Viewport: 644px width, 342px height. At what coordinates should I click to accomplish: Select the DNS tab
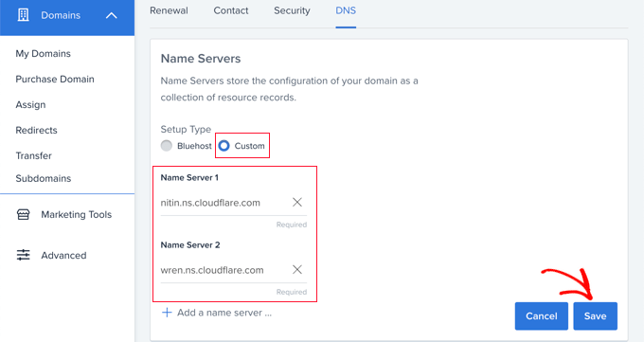[x=346, y=10]
